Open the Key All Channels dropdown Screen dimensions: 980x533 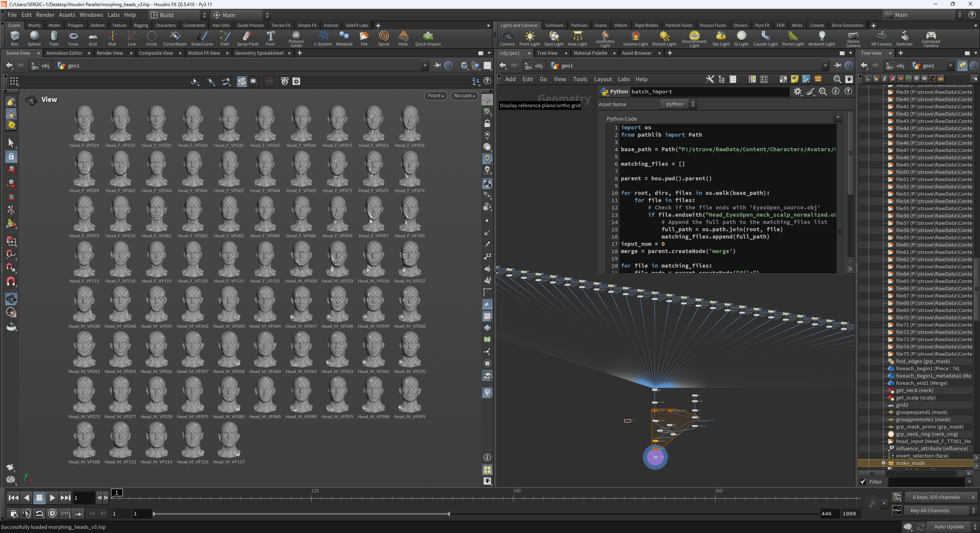coord(941,510)
